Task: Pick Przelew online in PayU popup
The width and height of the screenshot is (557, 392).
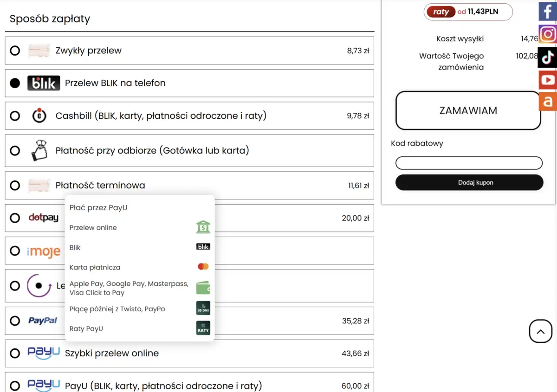Action: (140, 227)
